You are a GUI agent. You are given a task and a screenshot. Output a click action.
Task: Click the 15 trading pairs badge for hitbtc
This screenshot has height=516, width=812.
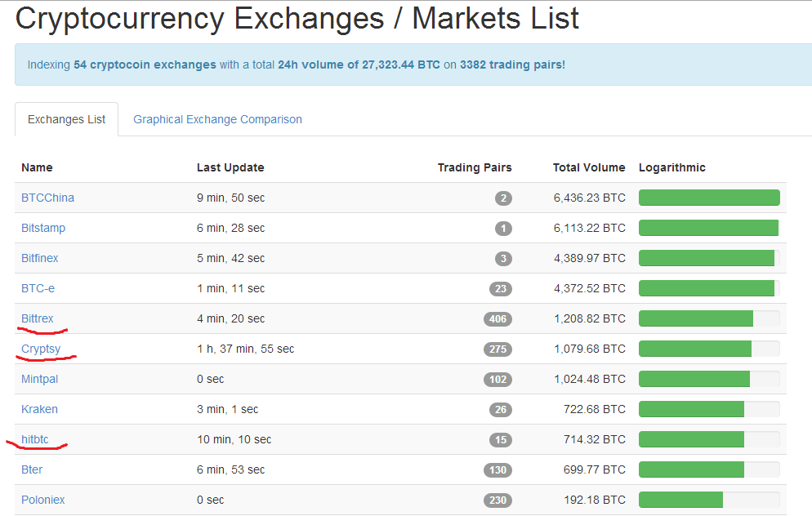[x=501, y=440]
